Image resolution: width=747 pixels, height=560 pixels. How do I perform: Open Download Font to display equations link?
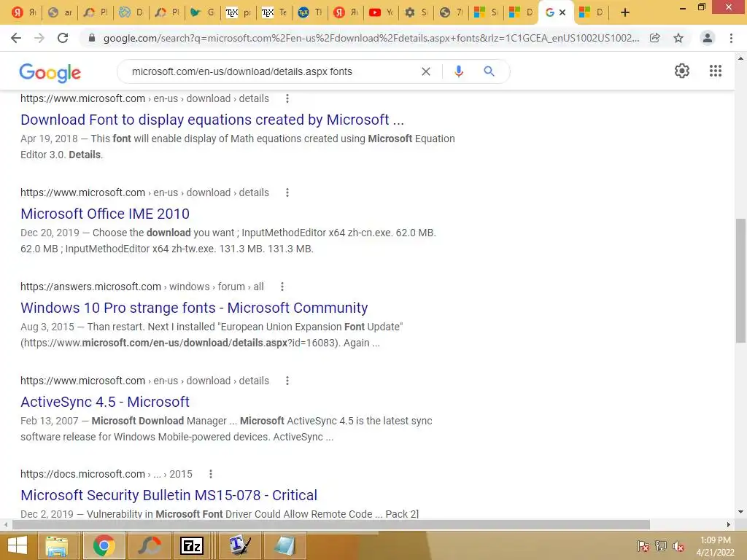(212, 120)
